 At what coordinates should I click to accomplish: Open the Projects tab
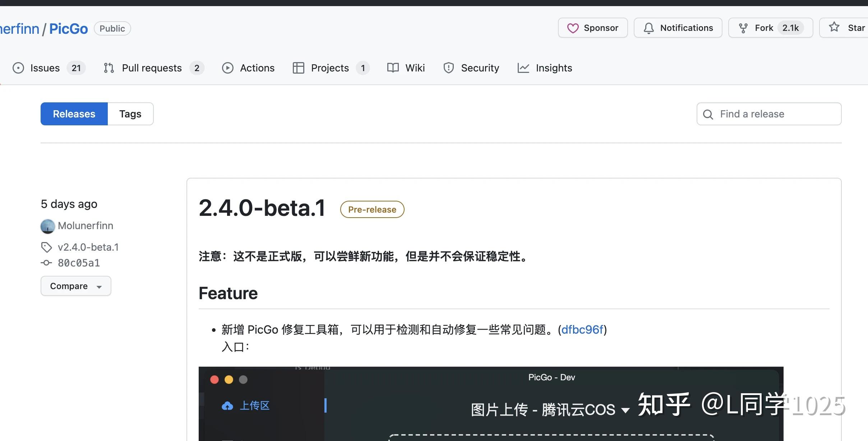coord(331,68)
